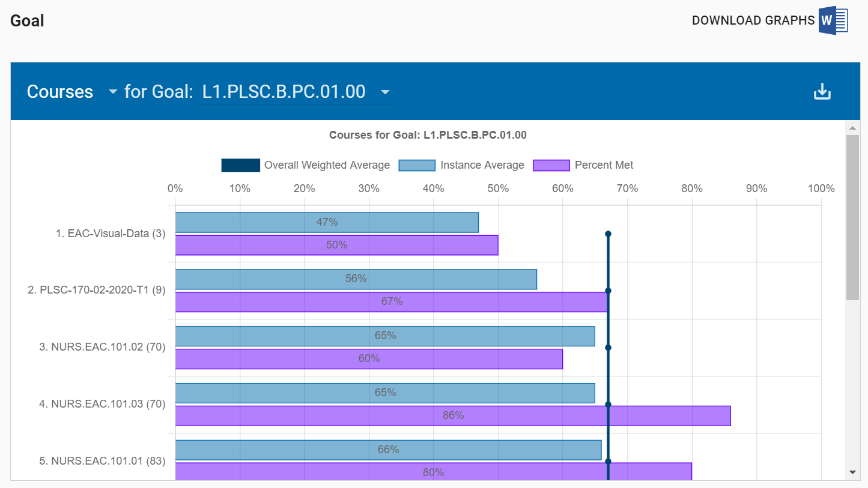Click the 86% Percent Met bar
Screen dimensions: 868x488
tap(453, 415)
